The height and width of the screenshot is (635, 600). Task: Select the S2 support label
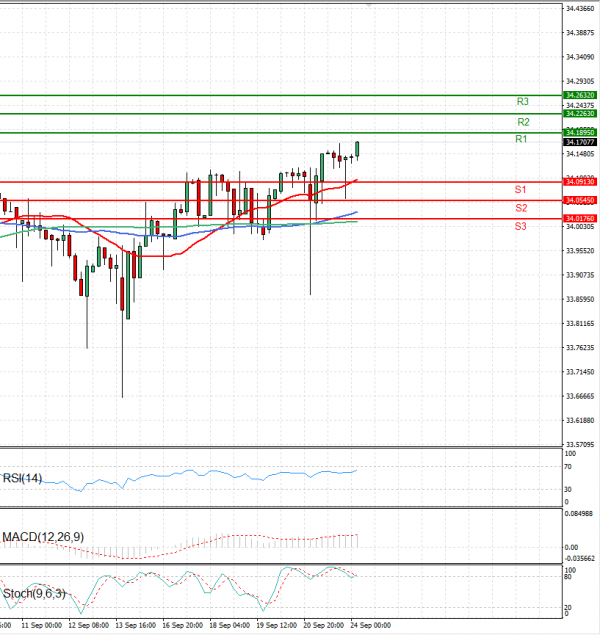point(521,208)
